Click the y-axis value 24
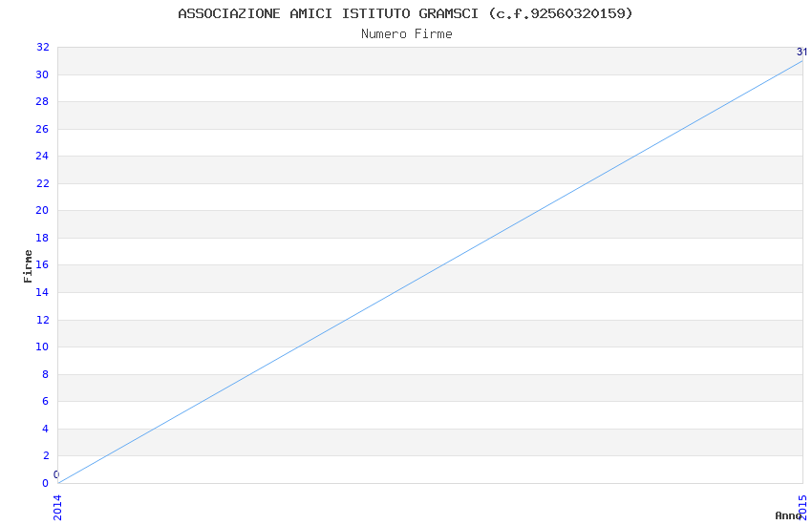This screenshot has width=812, height=525. (42, 156)
